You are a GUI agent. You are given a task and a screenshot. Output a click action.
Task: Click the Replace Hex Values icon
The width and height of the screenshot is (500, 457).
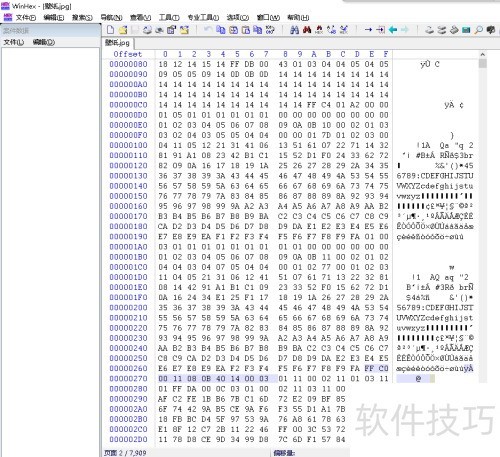point(344,30)
